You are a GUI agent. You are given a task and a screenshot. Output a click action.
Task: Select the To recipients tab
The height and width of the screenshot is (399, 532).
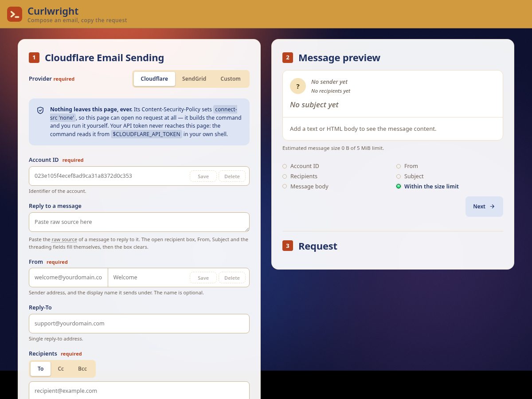(41, 369)
